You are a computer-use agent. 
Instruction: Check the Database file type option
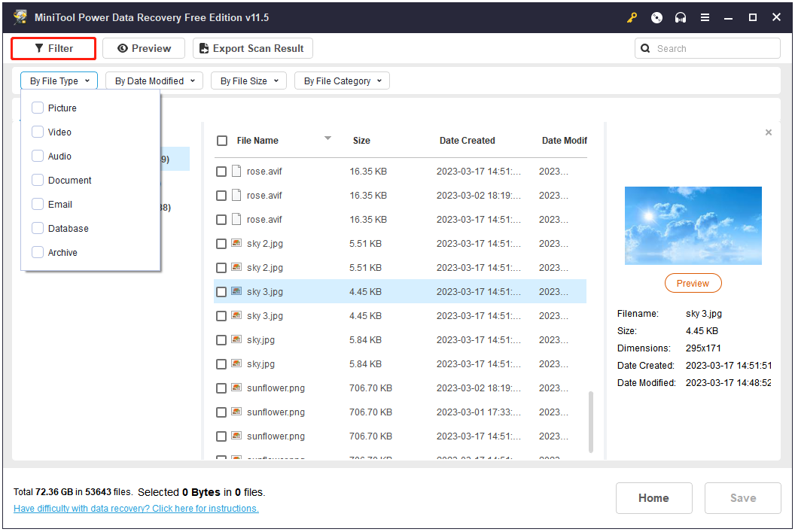(38, 228)
